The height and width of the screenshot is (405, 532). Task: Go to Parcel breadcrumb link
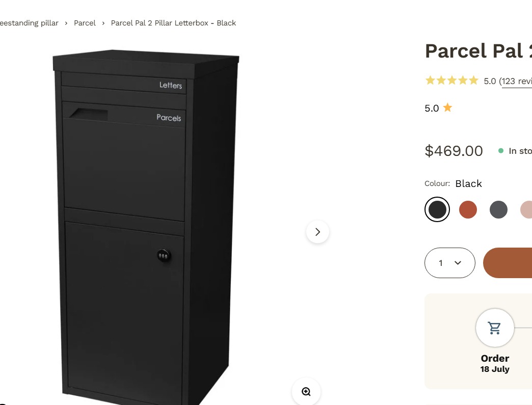point(85,23)
